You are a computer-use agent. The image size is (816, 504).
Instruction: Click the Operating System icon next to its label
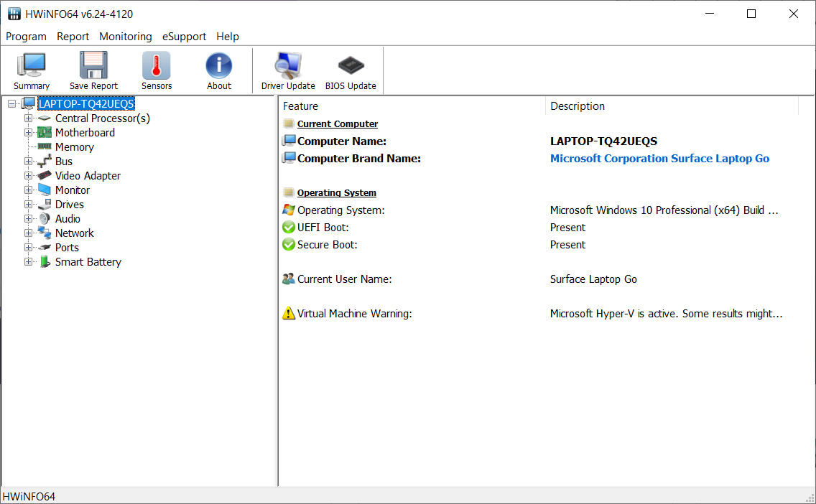(289, 192)
